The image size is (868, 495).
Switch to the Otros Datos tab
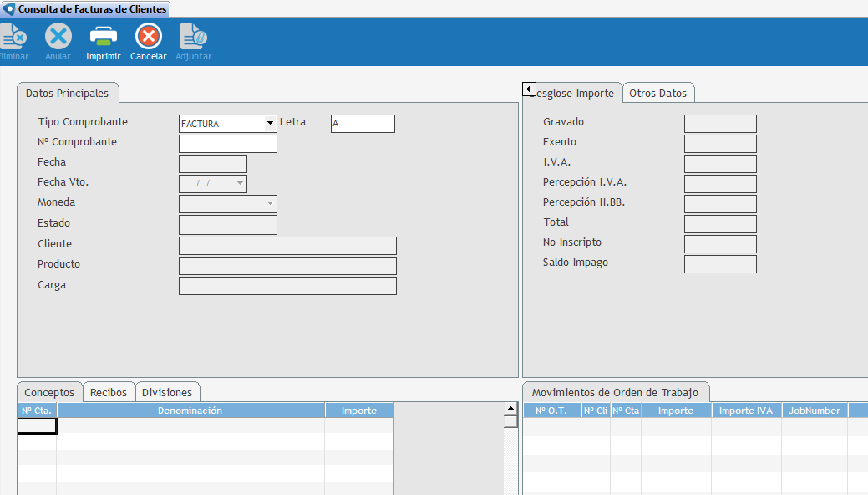[x=657, y=94]
